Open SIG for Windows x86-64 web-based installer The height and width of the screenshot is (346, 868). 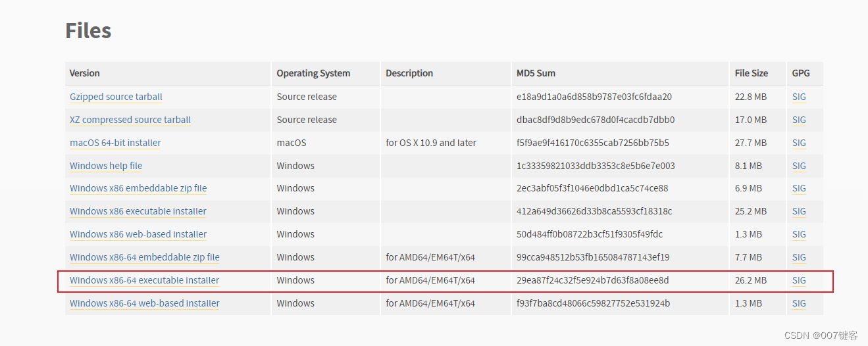click(x=799, y=303)
